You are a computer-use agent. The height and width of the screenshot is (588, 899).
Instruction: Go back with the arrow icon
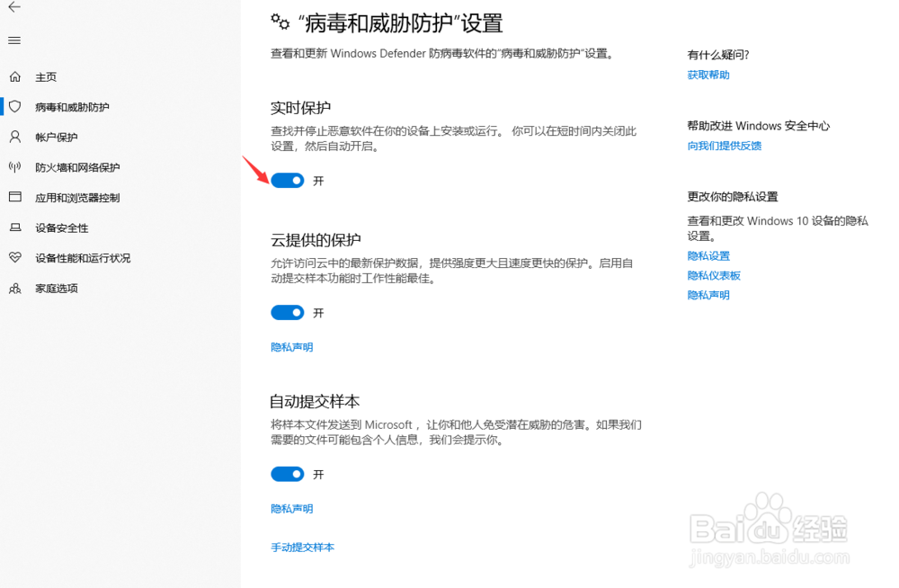14,7
